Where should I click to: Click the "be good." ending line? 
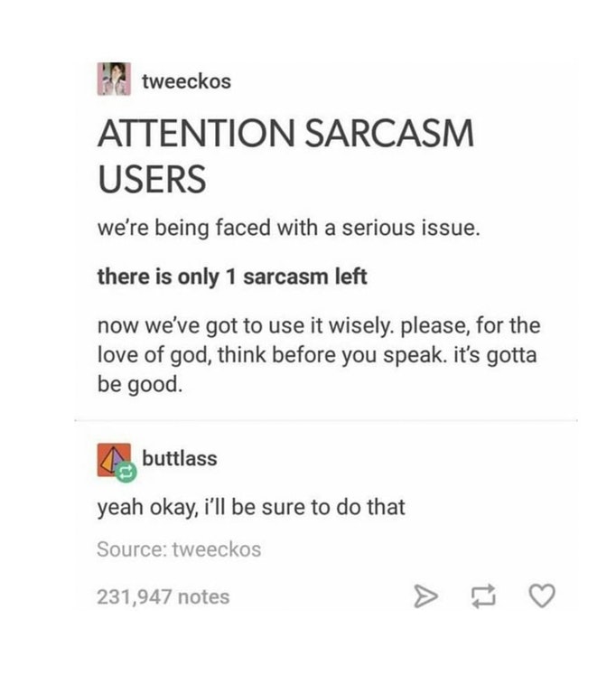[x=140, y=384]
